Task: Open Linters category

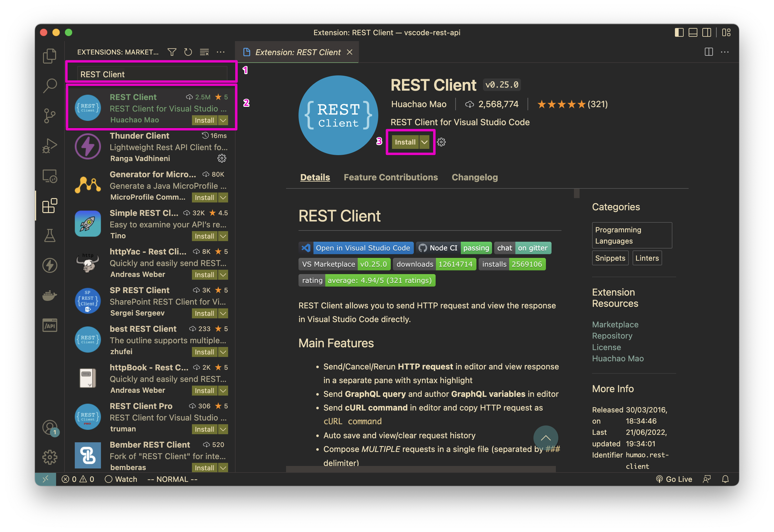Action: (x=647, y=258)
